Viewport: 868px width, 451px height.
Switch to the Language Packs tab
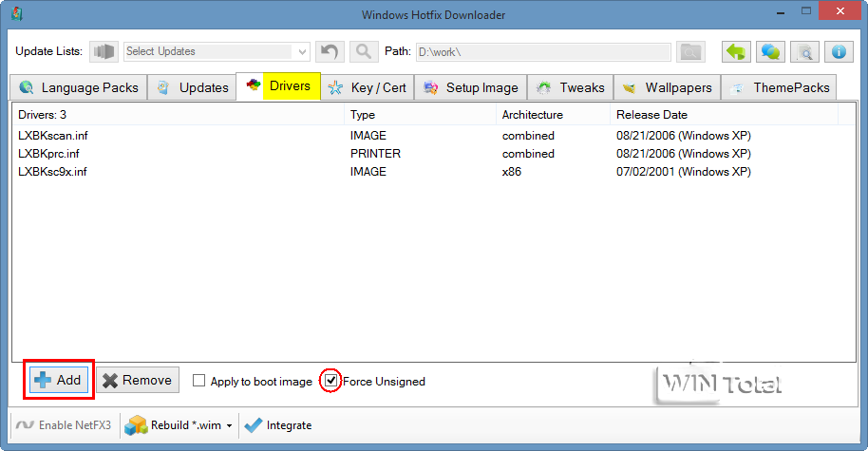[x=79, y=87]
